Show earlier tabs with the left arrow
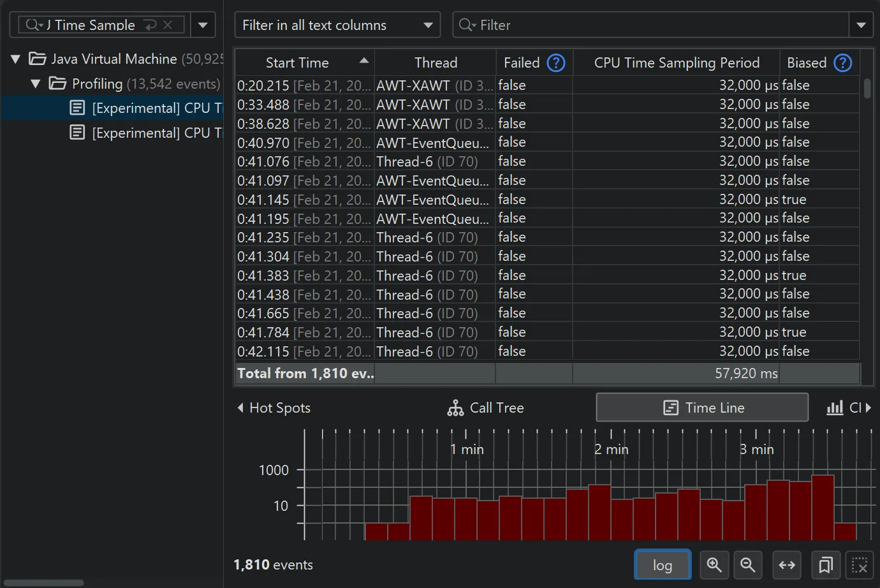 (x=240, y=408)
